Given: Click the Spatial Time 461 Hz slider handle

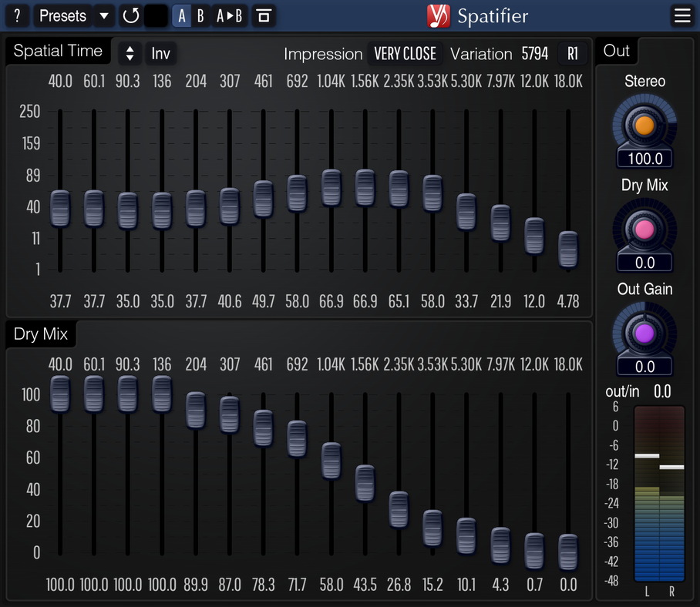Looking at the screenshot, I should point(264,199).
